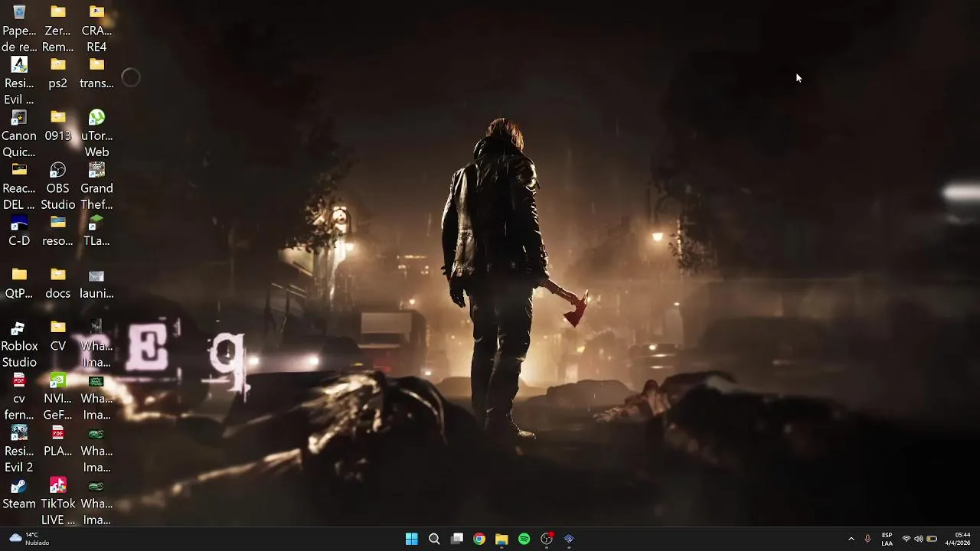Open Spotify from the taskbar

(524, 539)
